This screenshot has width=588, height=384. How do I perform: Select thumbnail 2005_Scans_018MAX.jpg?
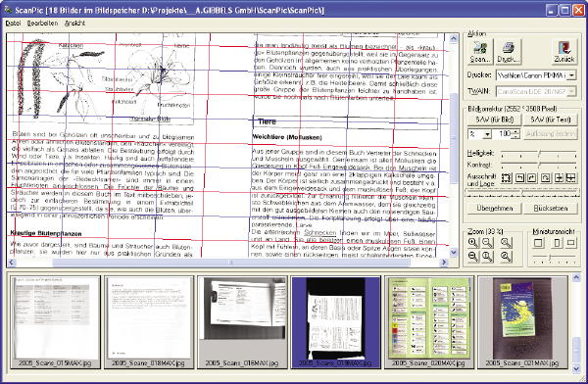(149, 323)
